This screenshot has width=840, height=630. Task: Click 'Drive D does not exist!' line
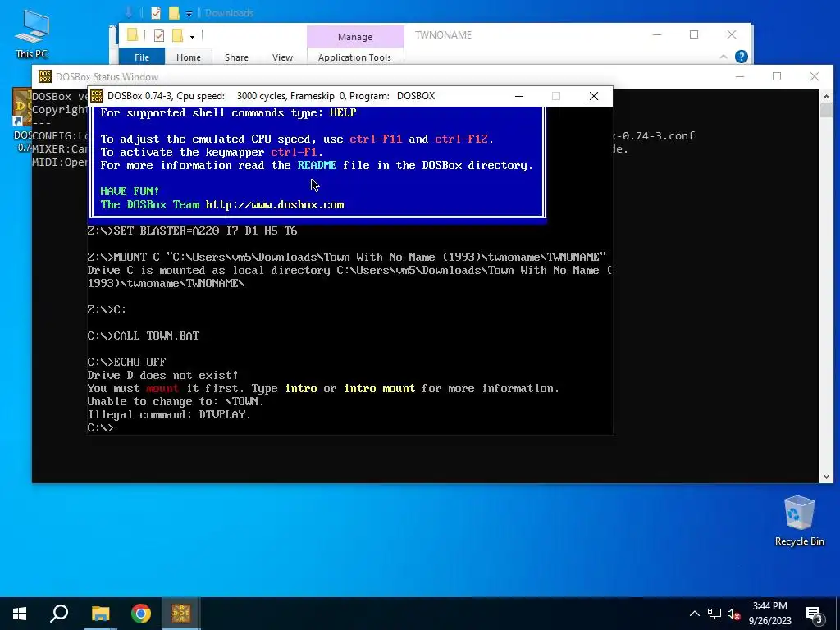163,375
